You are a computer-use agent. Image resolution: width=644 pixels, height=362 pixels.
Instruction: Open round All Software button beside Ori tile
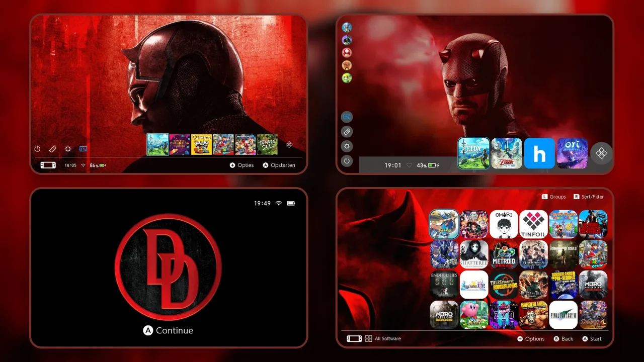601,153
